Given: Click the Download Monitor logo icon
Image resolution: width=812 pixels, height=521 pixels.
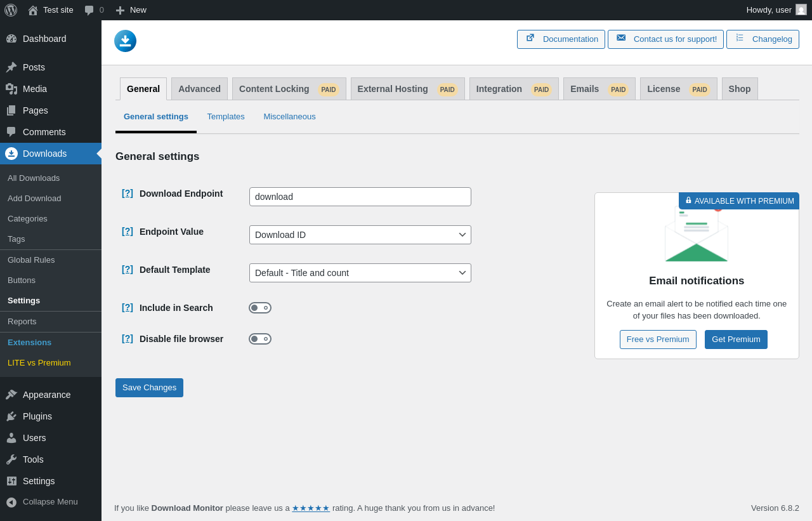Looking at the screenshot, I should pyautogui.click(x=125, y=41).
